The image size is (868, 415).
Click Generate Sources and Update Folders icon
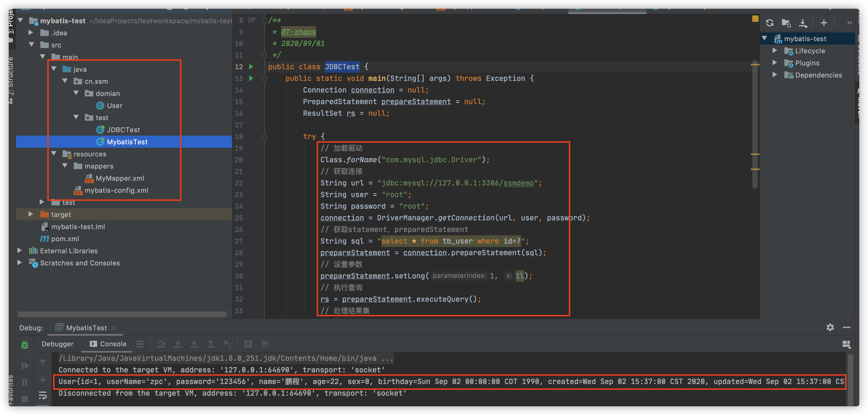pos(786,23)
